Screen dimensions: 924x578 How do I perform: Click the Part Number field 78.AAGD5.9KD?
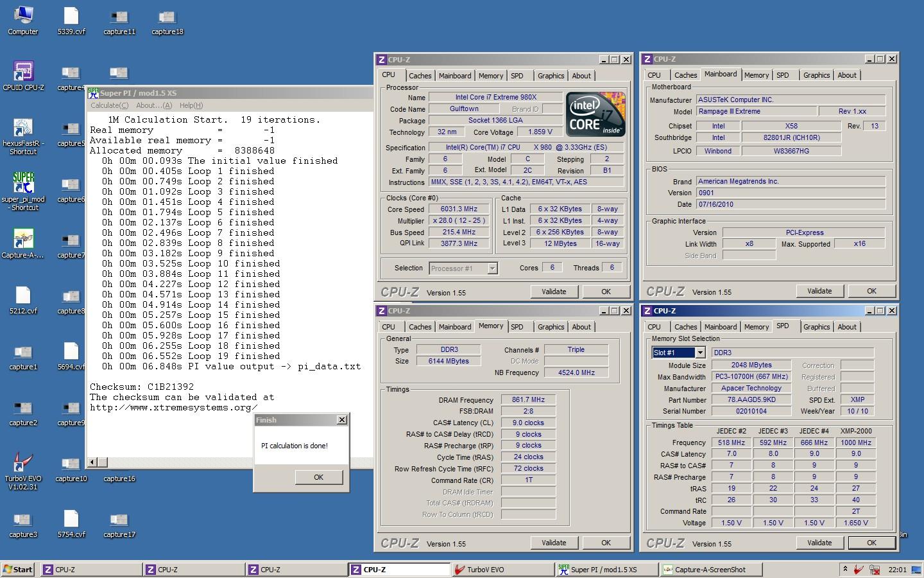[x=751, y=399]
